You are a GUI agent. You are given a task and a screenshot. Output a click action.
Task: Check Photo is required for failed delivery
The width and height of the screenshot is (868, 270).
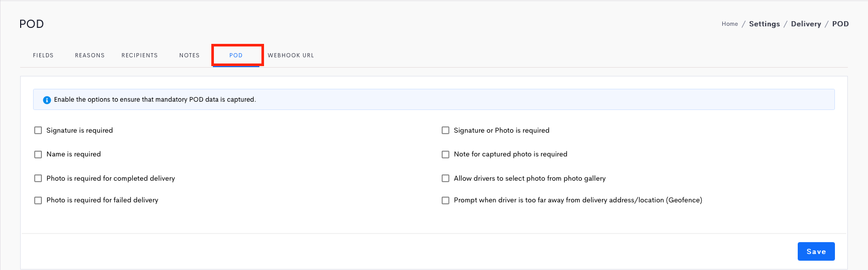[x=38, y=200]
